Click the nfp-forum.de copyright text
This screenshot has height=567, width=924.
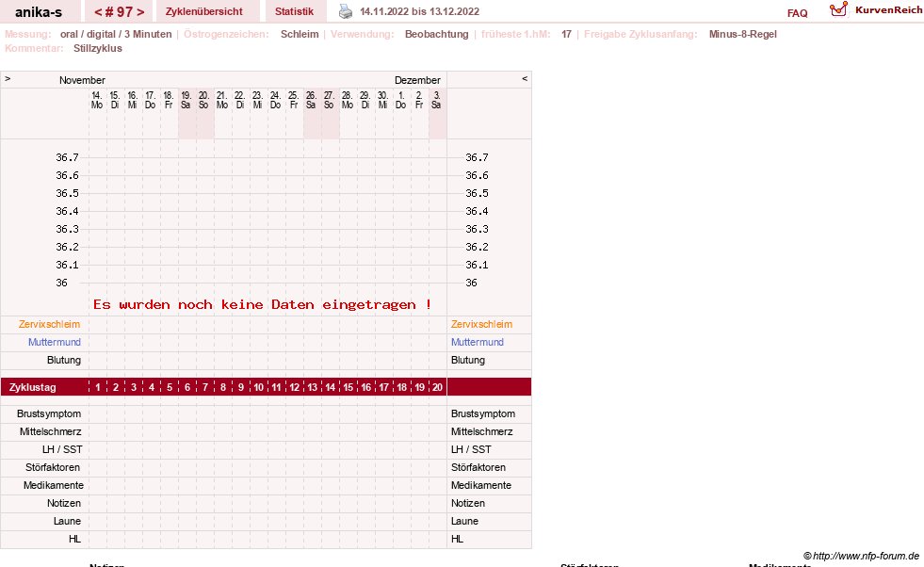[x=861, y=556]
